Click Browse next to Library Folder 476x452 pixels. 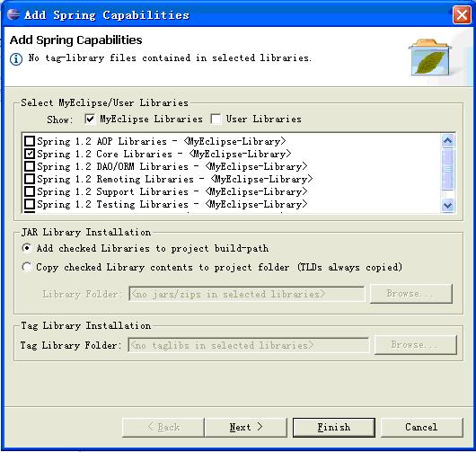point(411,294)
